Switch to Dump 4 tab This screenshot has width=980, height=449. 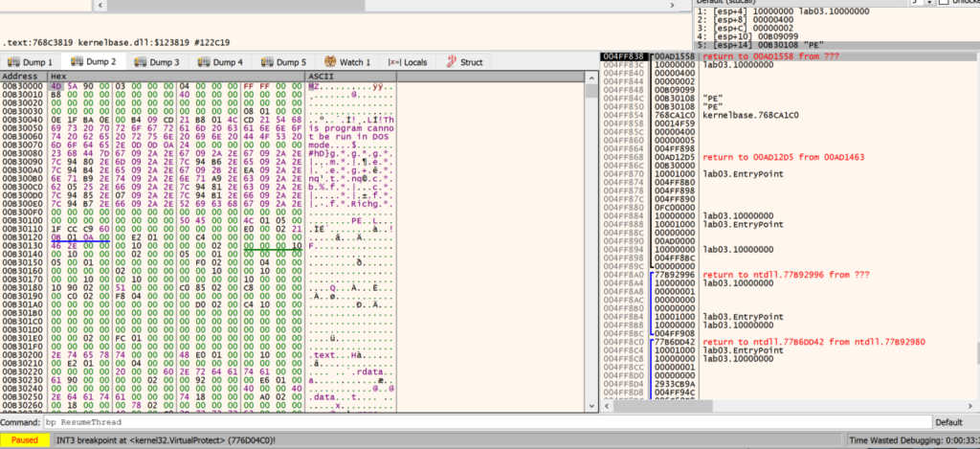click(x=220, y=62)
